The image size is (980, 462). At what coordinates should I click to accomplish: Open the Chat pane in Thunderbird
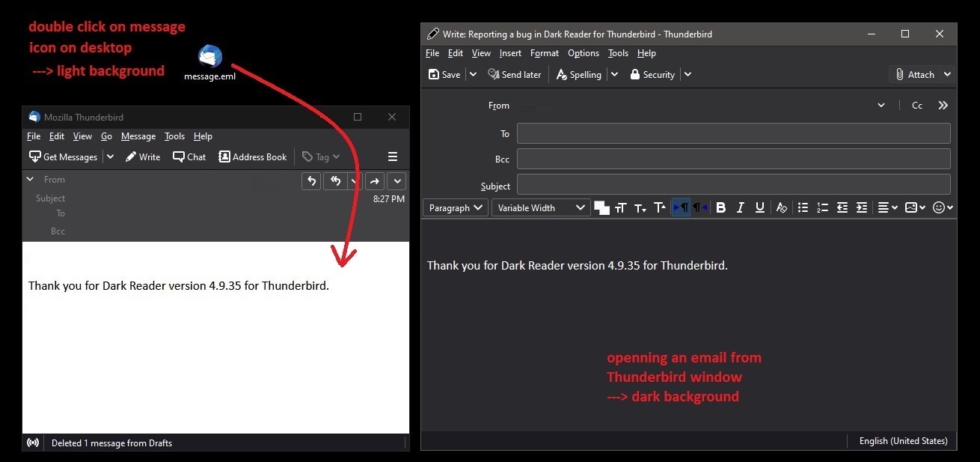pyautogui.click(x=189, y=156)
